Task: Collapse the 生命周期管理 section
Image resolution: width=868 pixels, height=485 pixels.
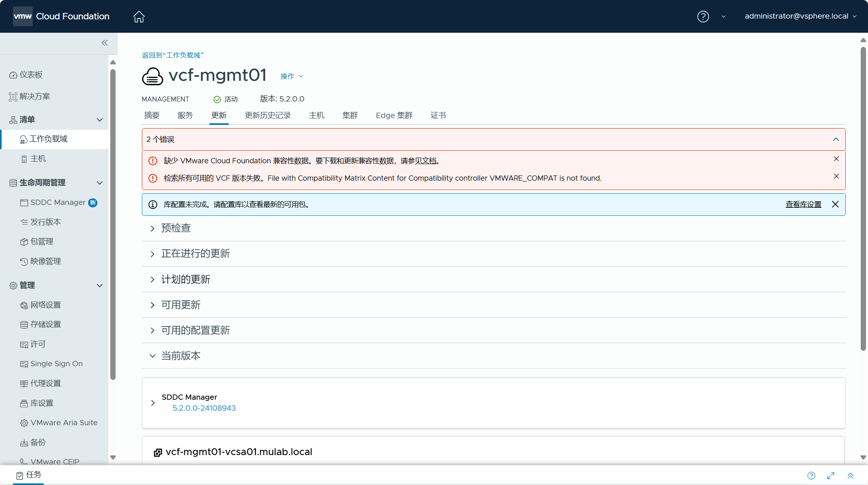Action: click(x=99, y=183)
